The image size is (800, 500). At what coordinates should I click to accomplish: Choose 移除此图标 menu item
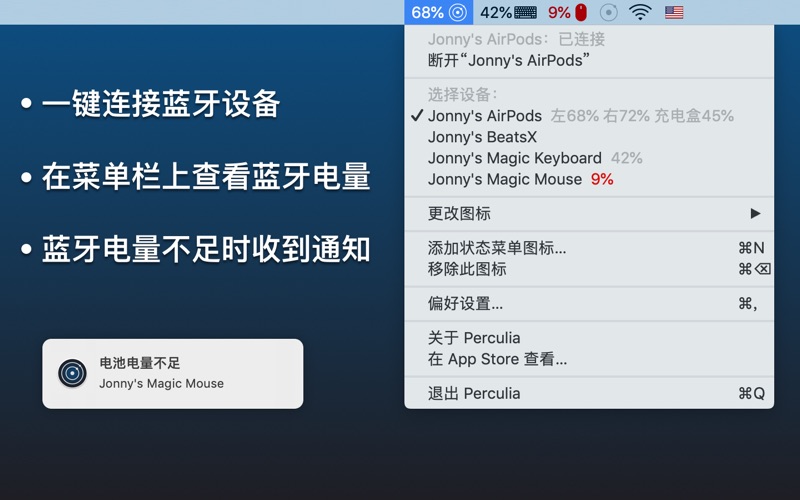coord(589,269)
